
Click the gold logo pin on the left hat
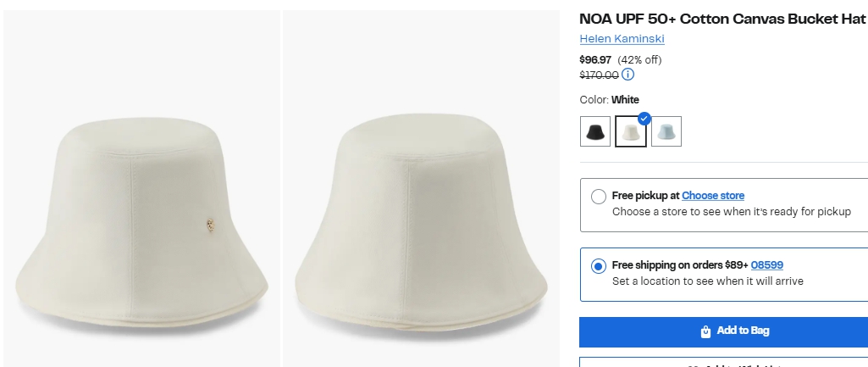pyautogui.click(x=210, y=225)
